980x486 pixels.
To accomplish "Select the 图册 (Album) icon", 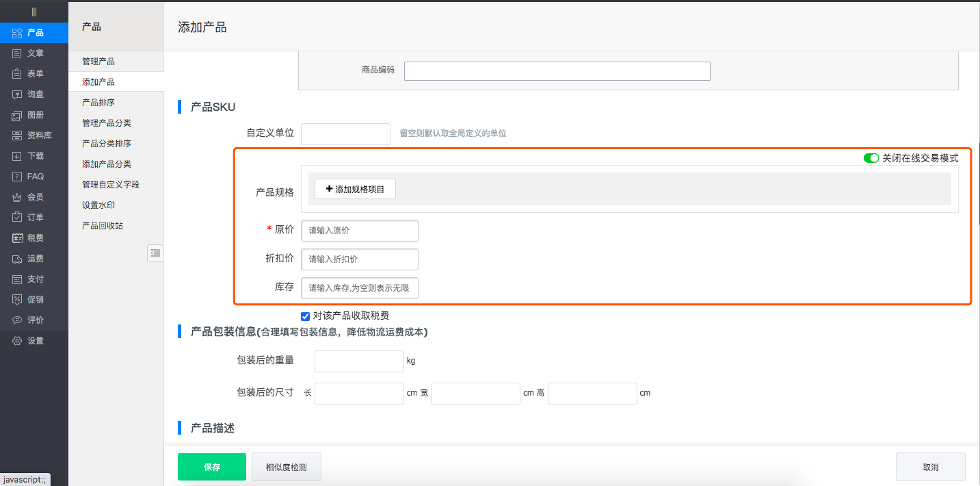I will coord(17,115).
